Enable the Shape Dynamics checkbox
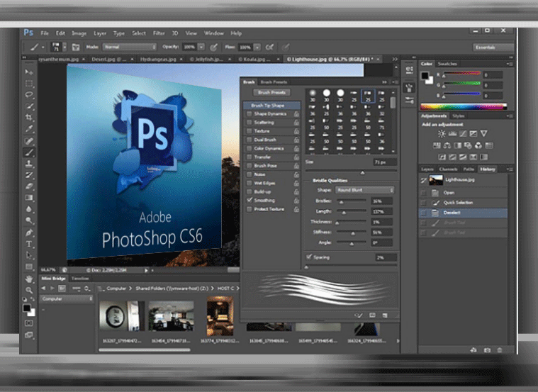 (x=250, y=113)
